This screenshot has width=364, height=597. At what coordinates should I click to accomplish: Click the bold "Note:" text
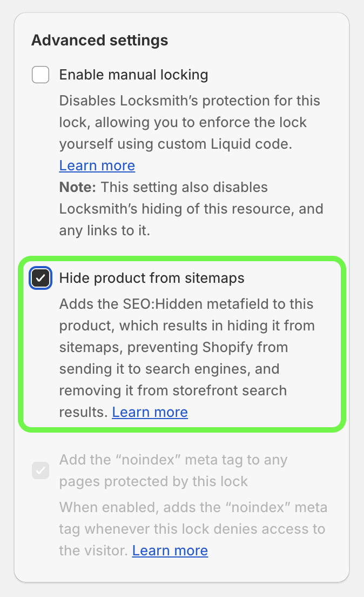tap(78, 188)
